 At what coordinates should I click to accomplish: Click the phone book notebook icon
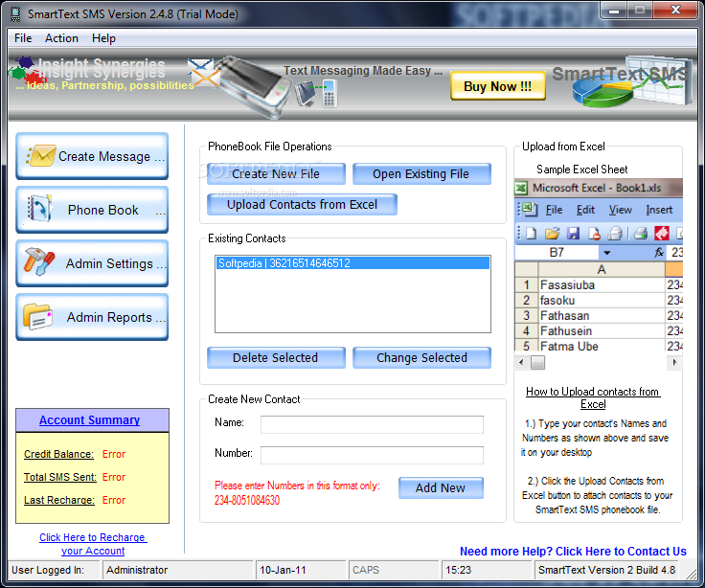point(40,209)
